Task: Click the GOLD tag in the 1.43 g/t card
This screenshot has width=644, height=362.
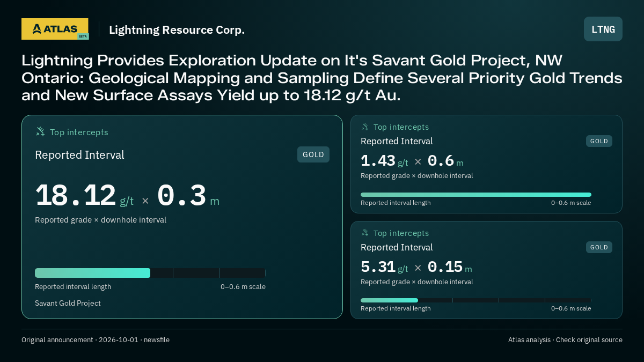Action: click(x=599, y=141)
